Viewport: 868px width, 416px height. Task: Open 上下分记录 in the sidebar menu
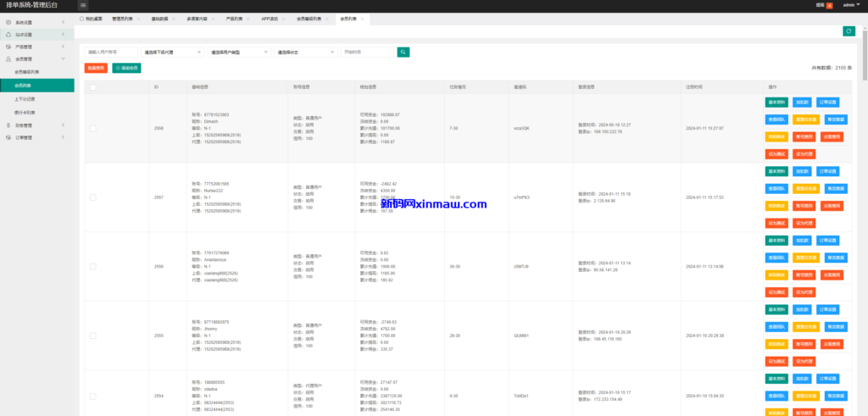coord(25,98)
